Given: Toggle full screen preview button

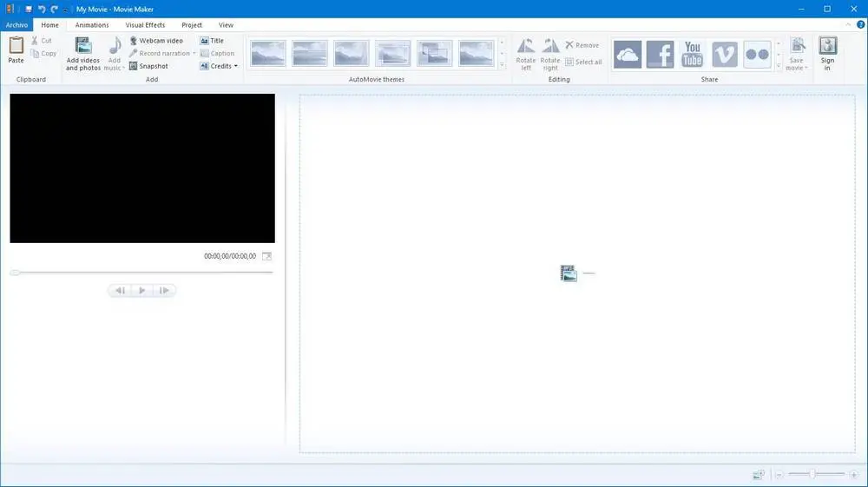Looking at the screenshot, I should point(266,256).
